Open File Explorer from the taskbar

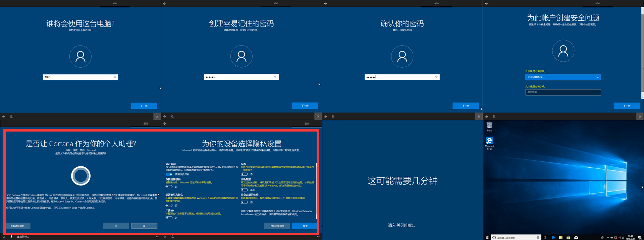coord(560,237)
